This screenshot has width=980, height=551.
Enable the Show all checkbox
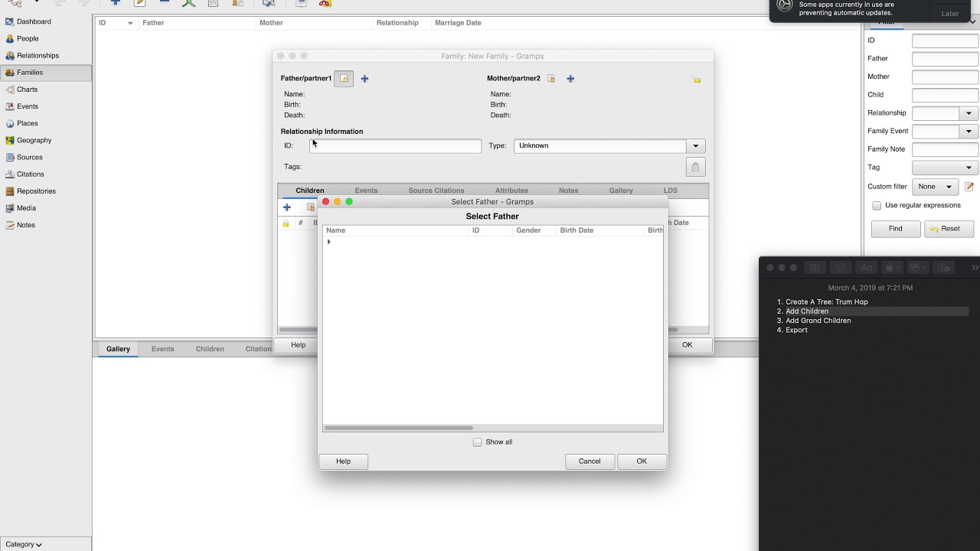tap(478, 442)
